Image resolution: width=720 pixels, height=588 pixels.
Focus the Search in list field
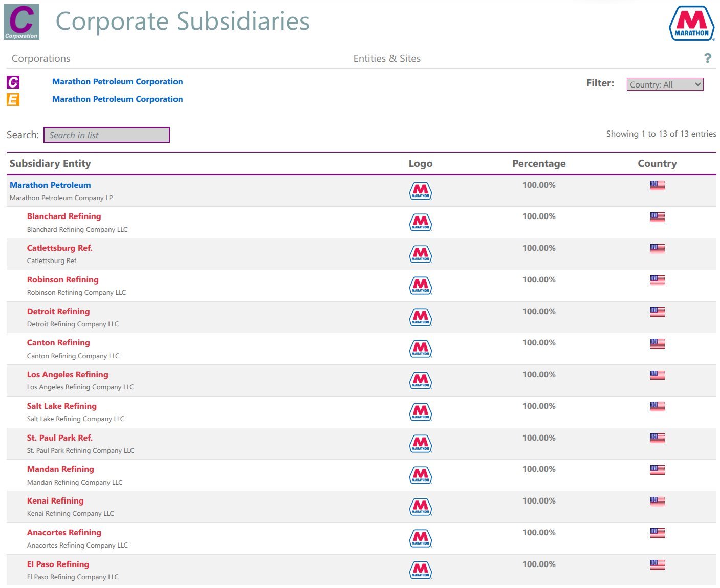pyautogui.click(x=106, y=135)
